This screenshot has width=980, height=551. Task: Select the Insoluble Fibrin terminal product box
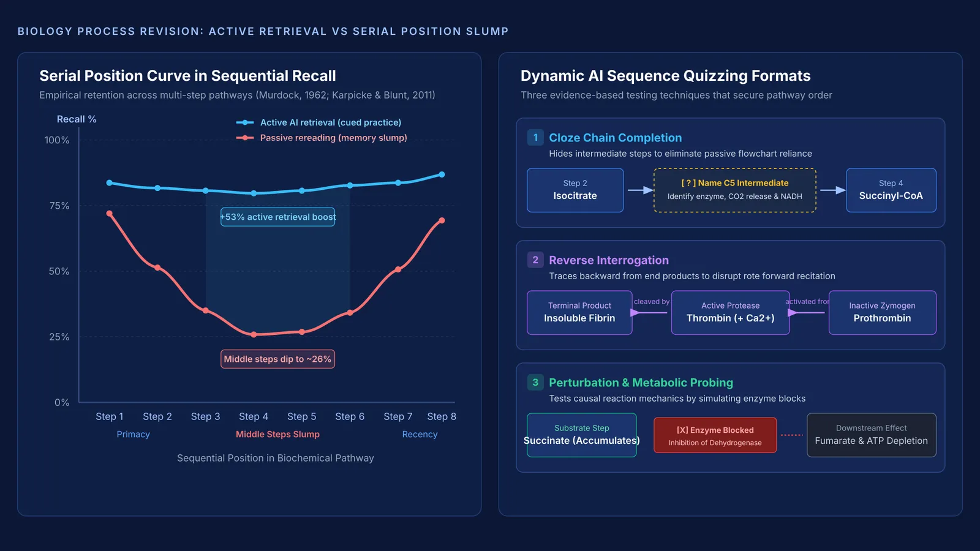click(579, 312)
